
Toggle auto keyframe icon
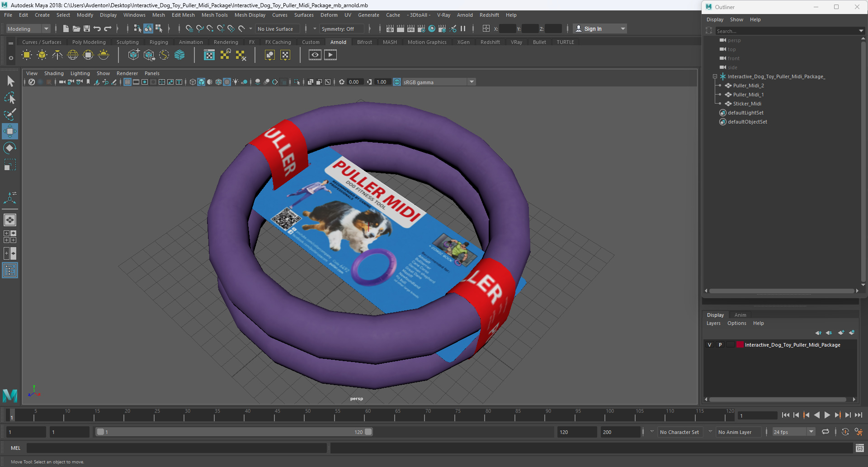[845, 432]
